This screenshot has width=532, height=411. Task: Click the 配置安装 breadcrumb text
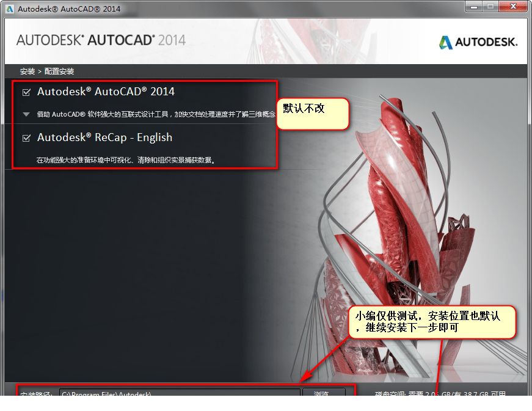pos(59,71)
